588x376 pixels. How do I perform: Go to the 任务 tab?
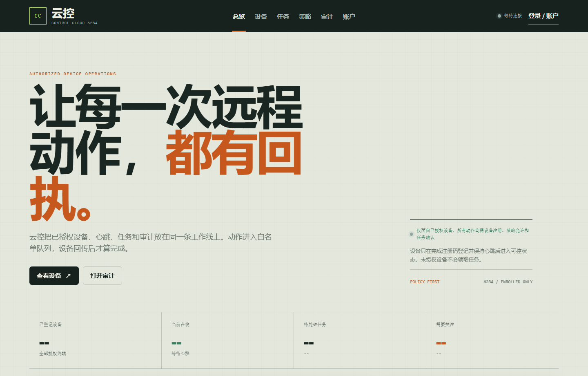(283, 17)
